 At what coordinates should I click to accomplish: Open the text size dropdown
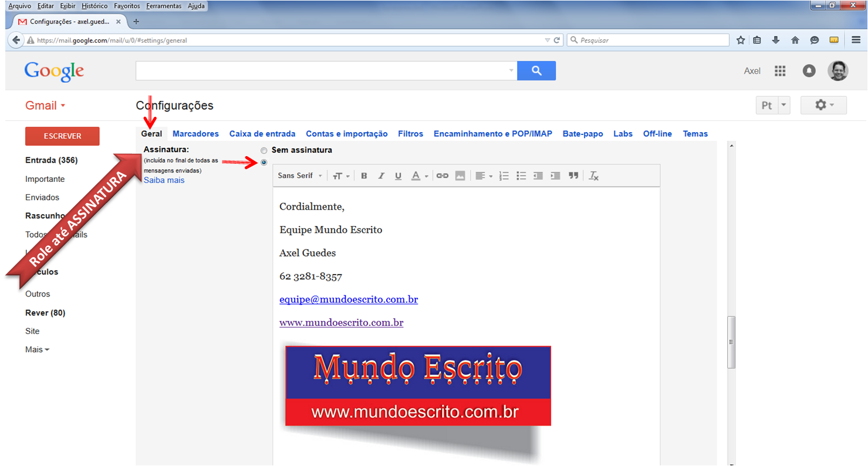(341, 175)
